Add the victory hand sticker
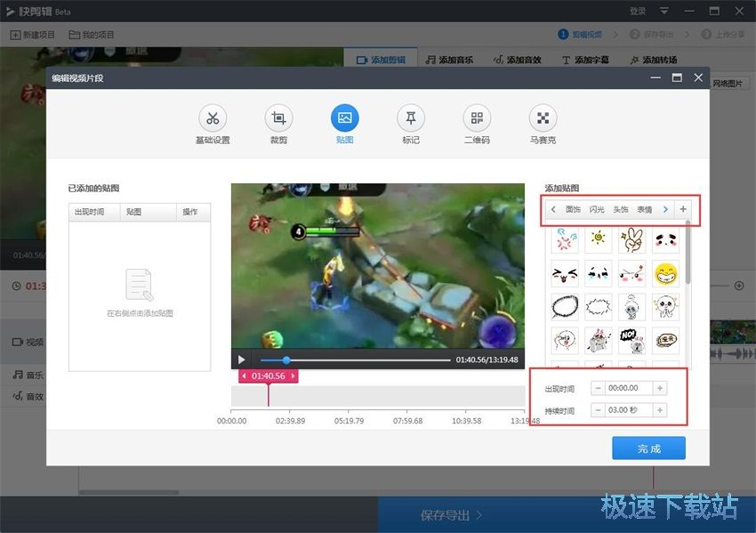Screen dimensions: 756x533 632,239
